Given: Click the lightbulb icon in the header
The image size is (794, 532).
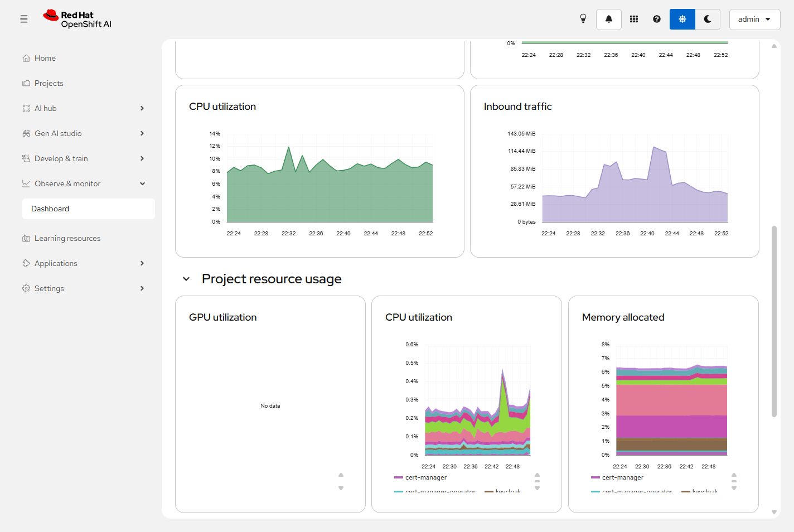Looking at the screenshot, I should [x=583, y=19].
